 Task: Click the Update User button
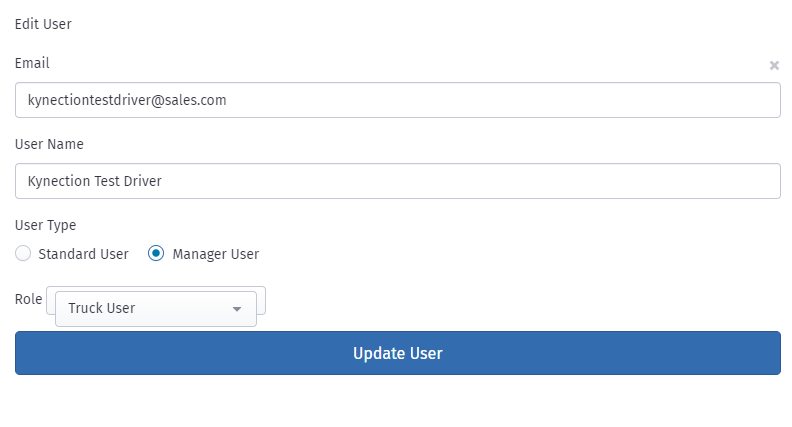coord(398,353)
